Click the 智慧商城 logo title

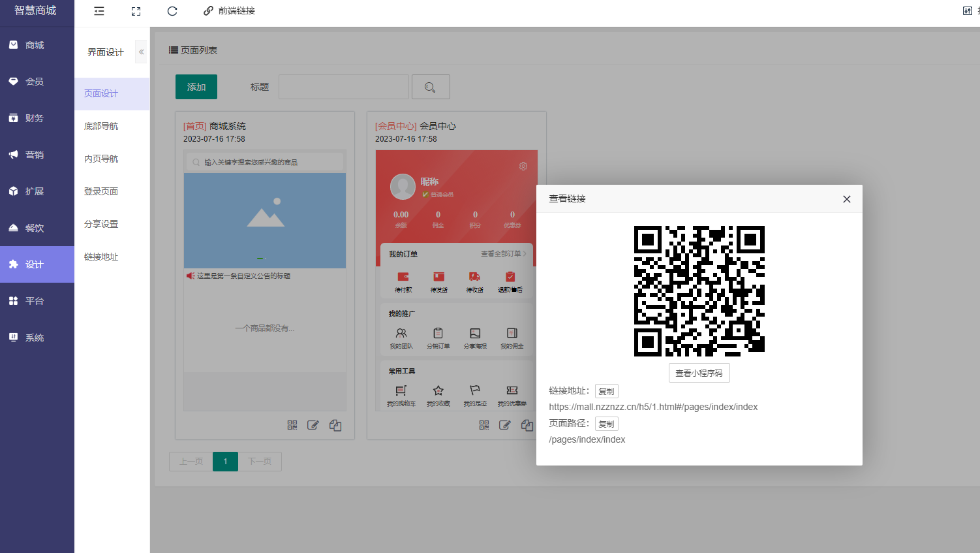(x=36, y=10)
